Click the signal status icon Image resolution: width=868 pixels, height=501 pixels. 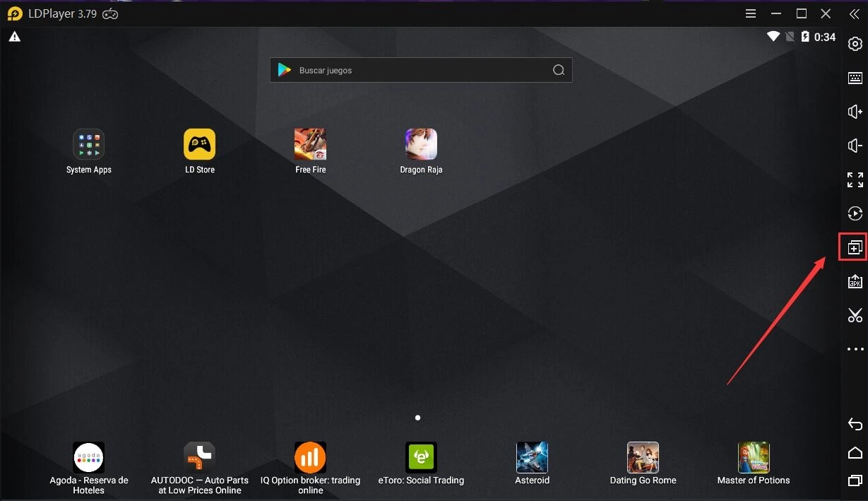tap(790, 37)
